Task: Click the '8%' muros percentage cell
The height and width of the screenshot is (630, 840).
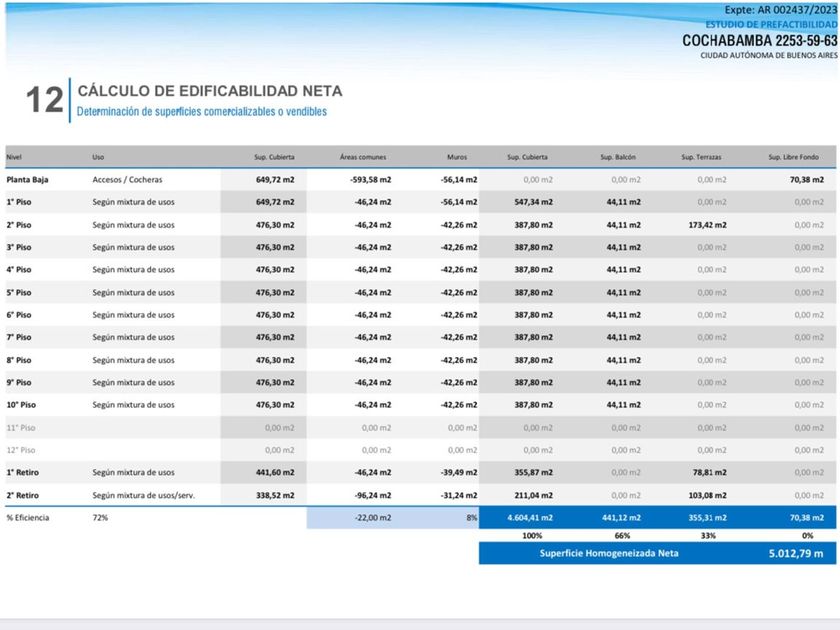Action: (471, 518)
